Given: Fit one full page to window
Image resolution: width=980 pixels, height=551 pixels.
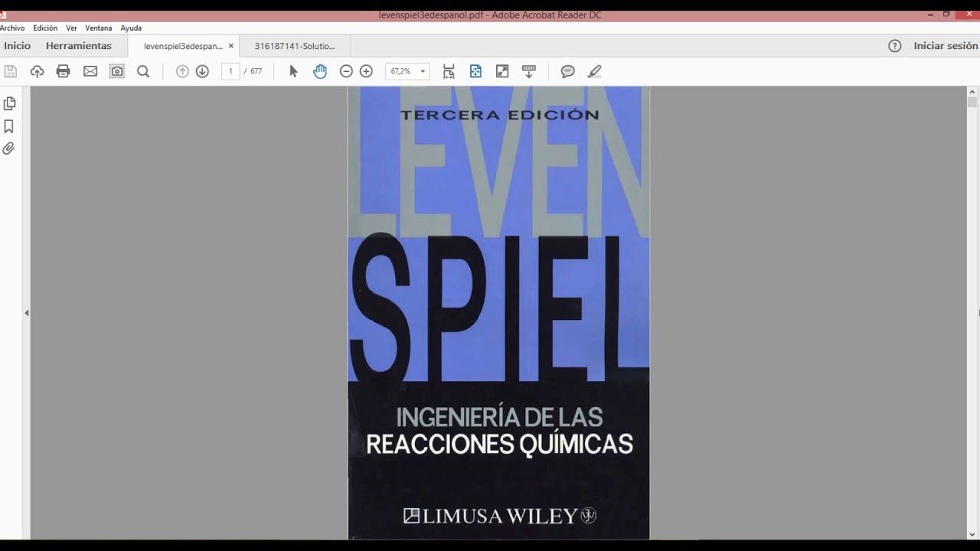Looking at the screenshot, I should (475, 71).
